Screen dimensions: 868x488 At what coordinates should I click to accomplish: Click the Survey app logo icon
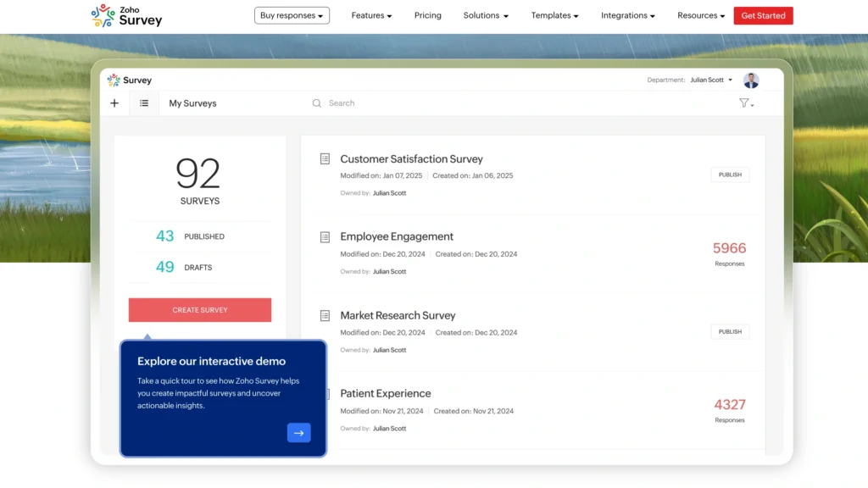[114, 80]
